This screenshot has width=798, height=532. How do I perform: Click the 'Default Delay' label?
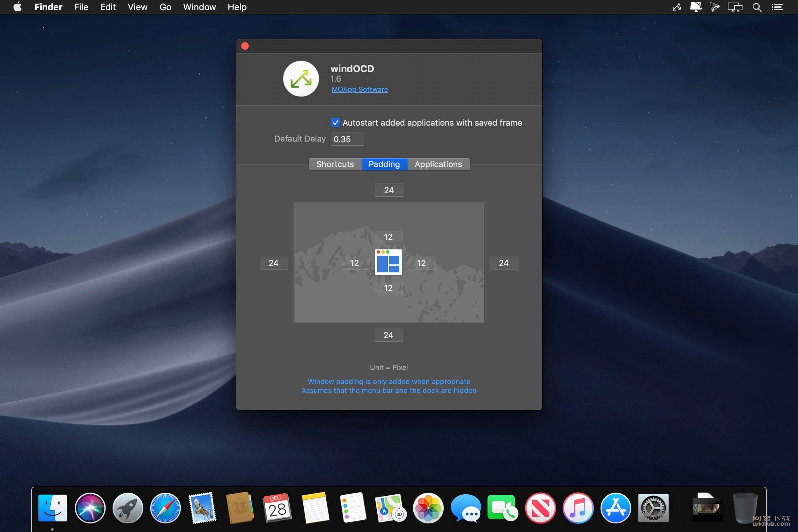(x=300, y=139)
